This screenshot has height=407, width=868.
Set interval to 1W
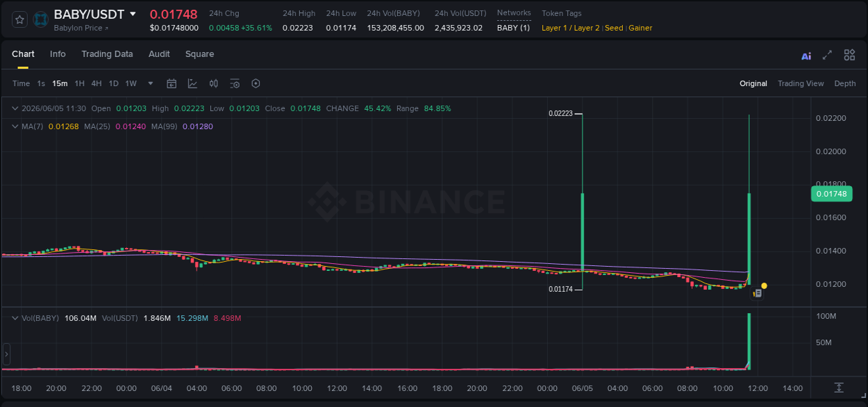tap(131, 83)
